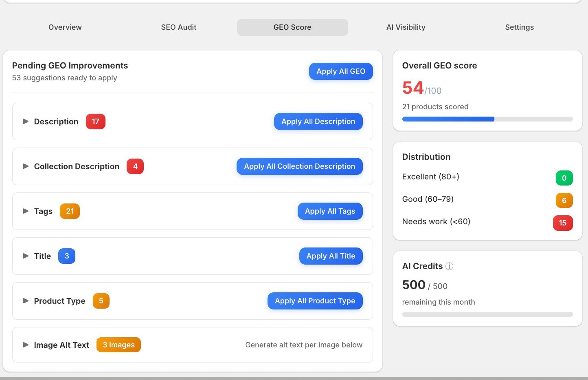
Task: Click the Needs work count badge
Action: pyautogui.click(x=563, y=223)
